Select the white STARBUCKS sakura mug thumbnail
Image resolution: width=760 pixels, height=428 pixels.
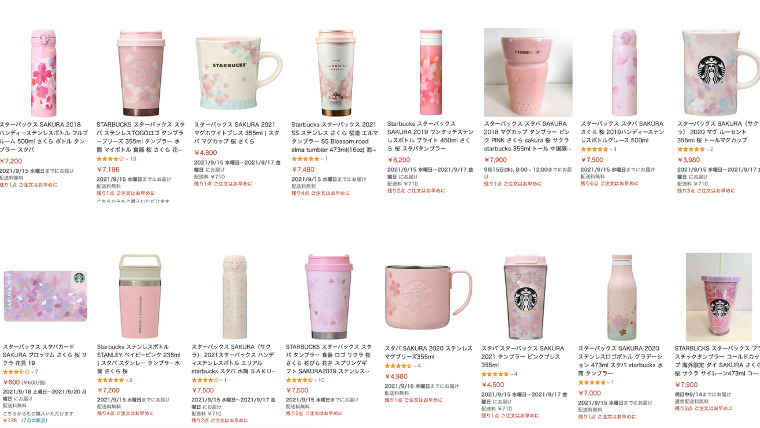(238, 73)
